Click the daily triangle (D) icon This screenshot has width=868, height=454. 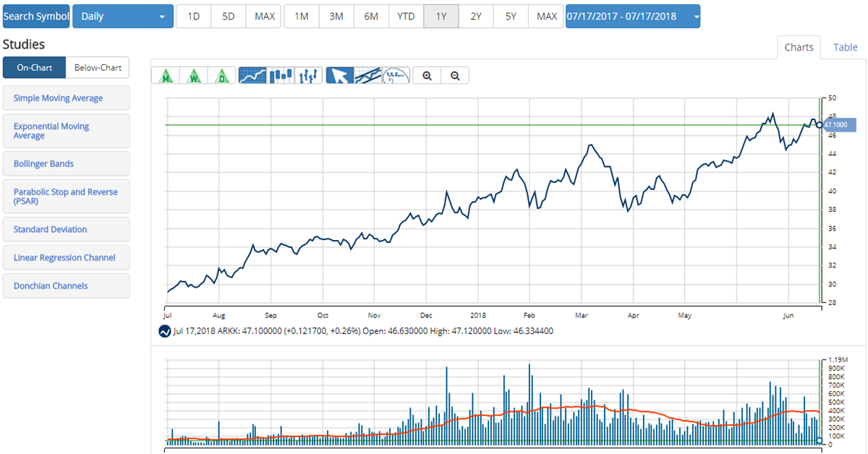coord(222,75)
